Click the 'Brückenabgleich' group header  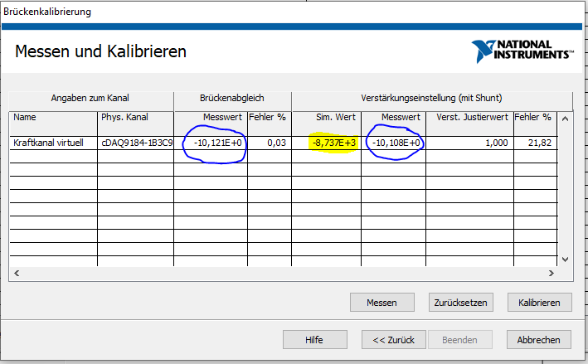point(232,98)
